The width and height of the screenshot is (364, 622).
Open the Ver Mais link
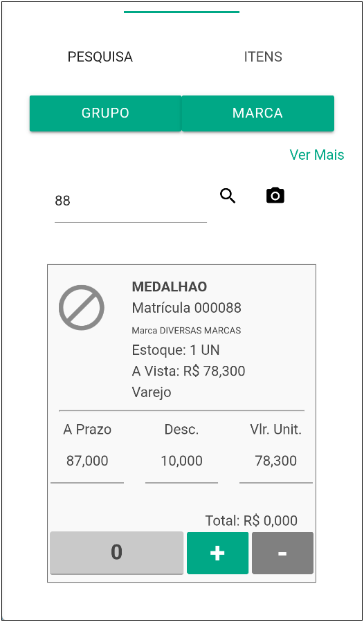[x=317, y=155]
